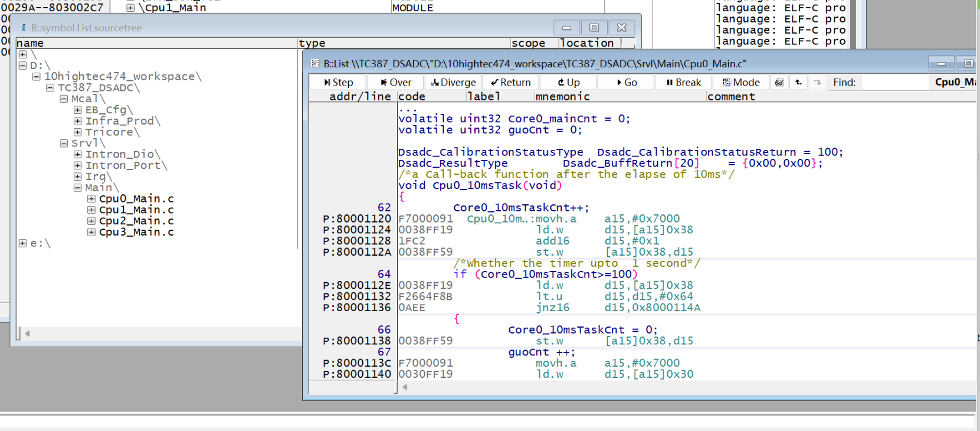
Task: Maximize the symbol.List.sourcetree window
Action: click(594, 28)
